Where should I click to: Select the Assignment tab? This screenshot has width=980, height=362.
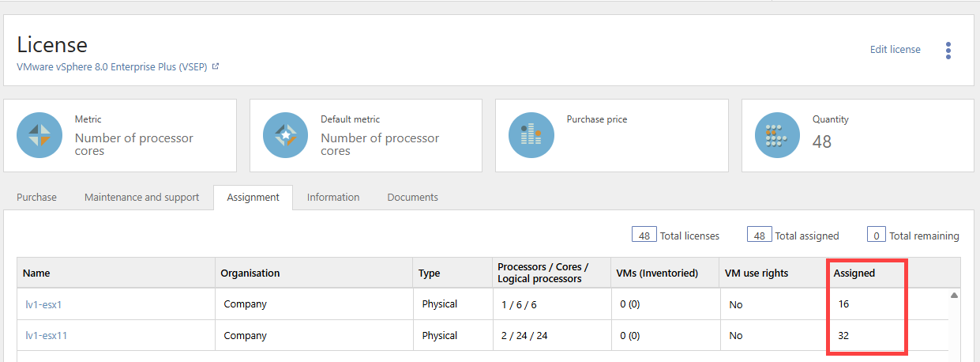tap(253, 198)
